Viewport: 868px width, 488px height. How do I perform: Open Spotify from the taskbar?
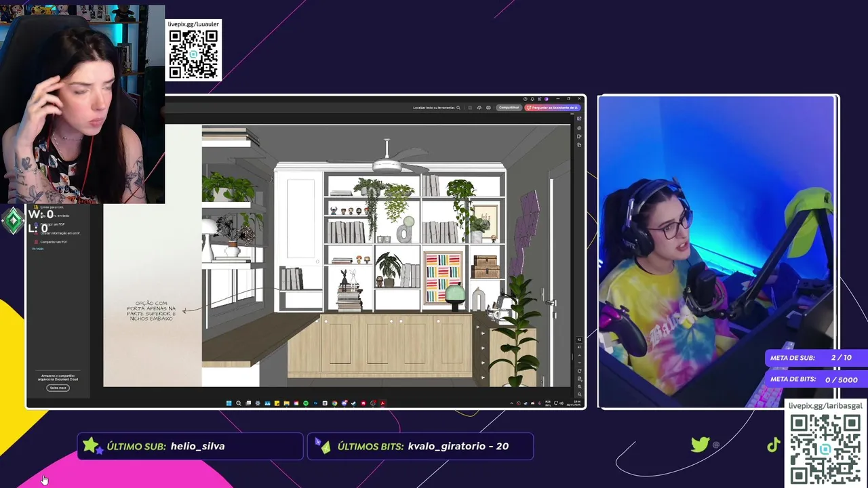305,403
